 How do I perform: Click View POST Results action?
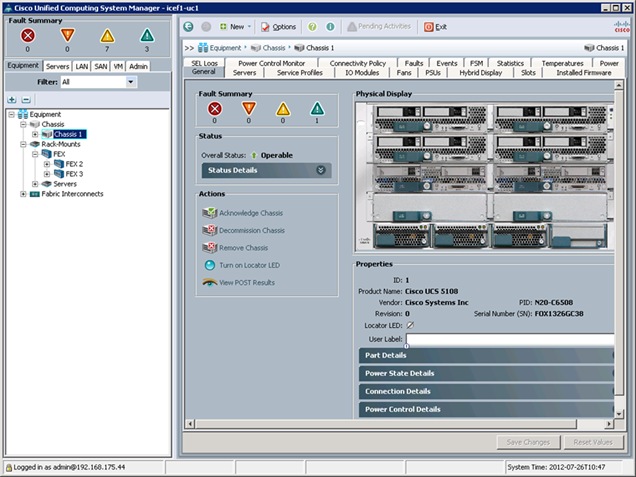click(238, 283)
